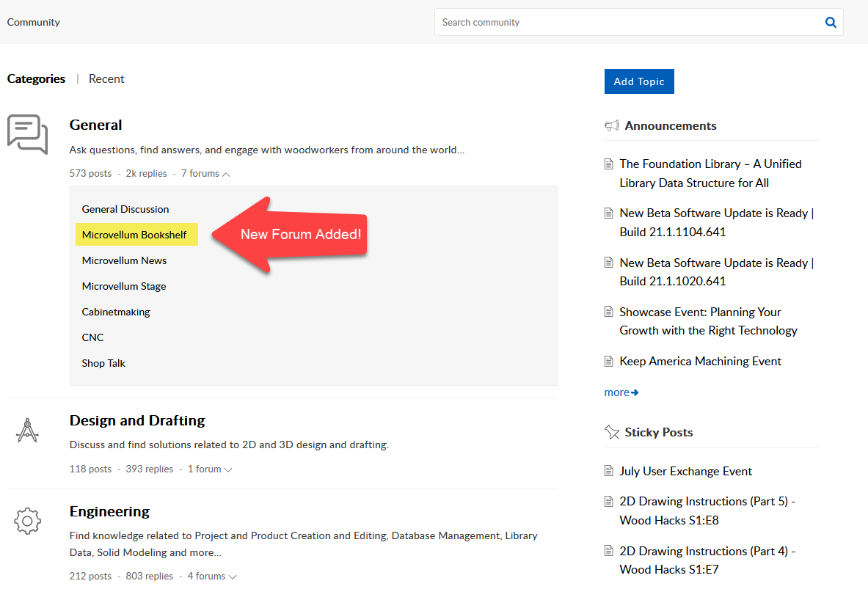Click the search magnifier icon
Viewport: 868px width, 589px height.
831,22
